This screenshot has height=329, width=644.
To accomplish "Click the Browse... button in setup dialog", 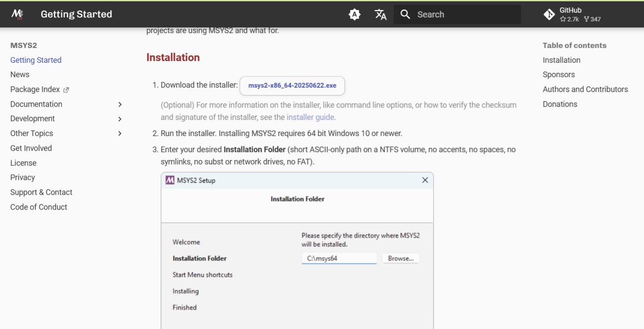I will click(401, 258).
